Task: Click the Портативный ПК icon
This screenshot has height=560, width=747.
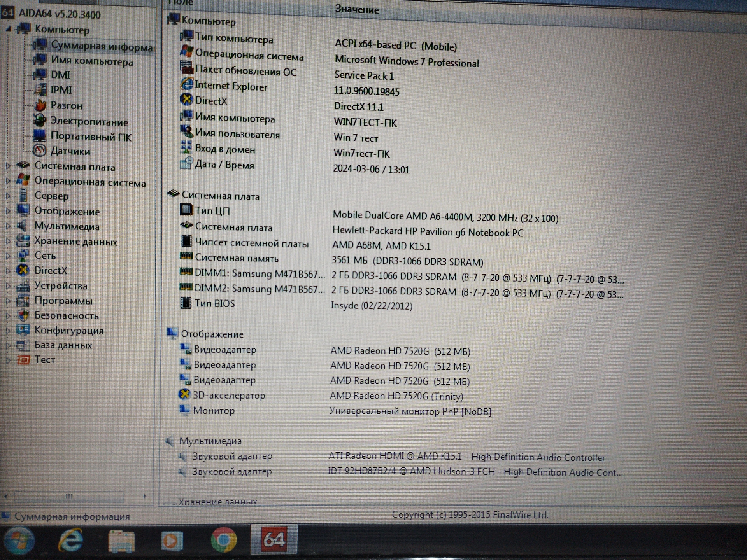Action: click(39, 135)
